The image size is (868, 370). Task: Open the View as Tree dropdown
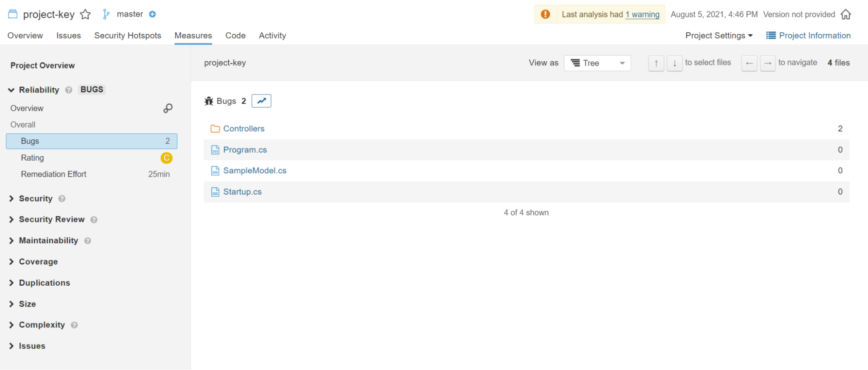pyautogui.click(x=597, y=63)
